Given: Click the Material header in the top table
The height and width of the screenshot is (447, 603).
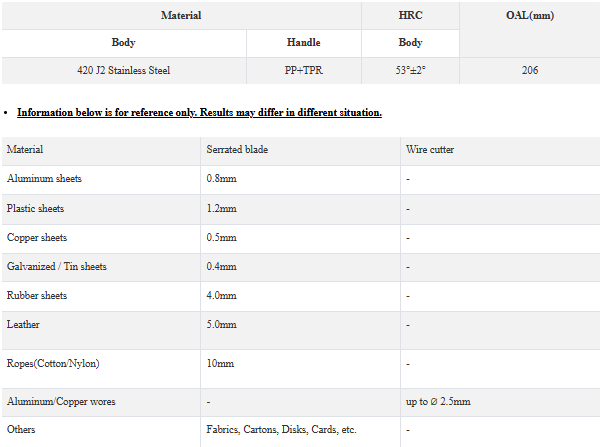Looking at the screenshot, I should pos(181,15).
